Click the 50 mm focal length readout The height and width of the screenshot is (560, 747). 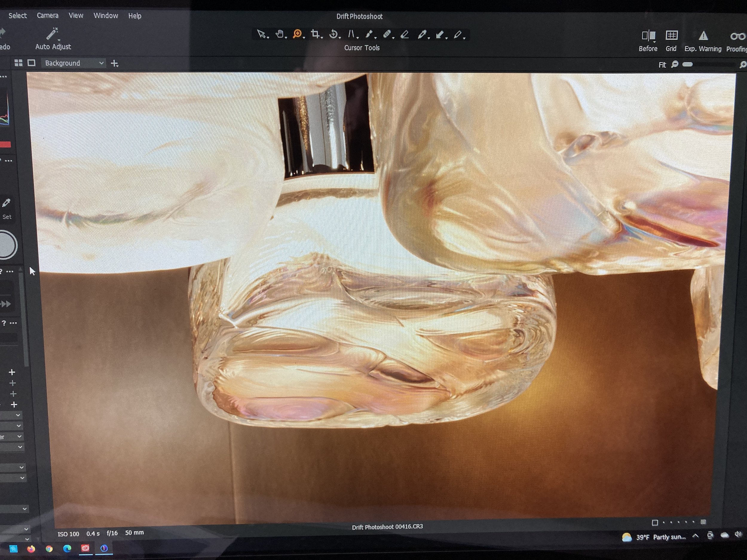(134, 533)
